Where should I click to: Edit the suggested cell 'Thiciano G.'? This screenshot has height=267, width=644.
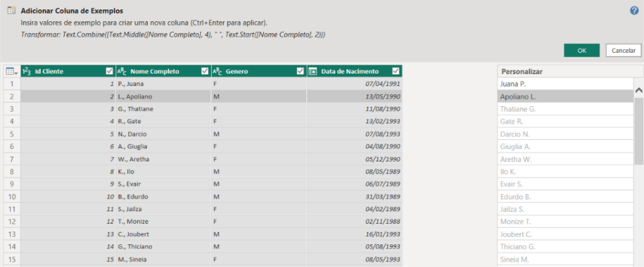pos(565,246)
